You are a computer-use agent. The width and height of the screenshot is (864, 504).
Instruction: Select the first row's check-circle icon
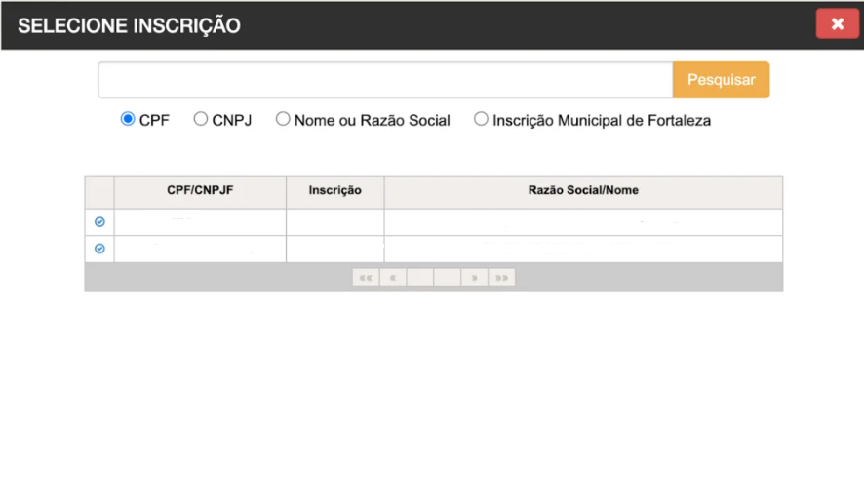[99, 222]
